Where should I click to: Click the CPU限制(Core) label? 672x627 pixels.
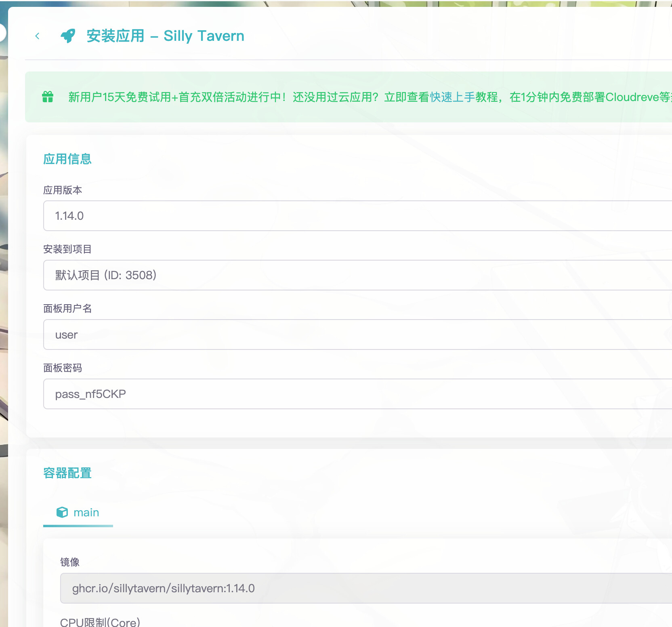(100, 622)
